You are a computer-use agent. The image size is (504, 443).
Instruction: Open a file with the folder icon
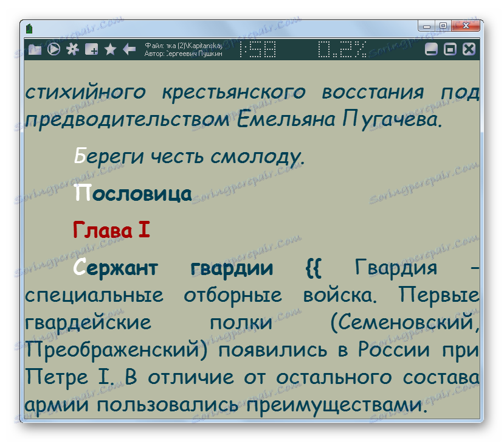click(x=35, y=49)
